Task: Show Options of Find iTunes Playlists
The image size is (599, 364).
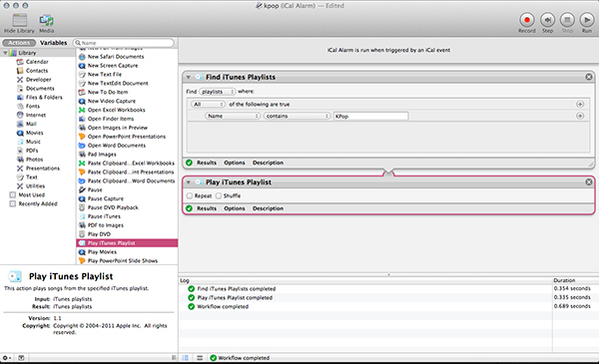Action: [x=235, y=163]
